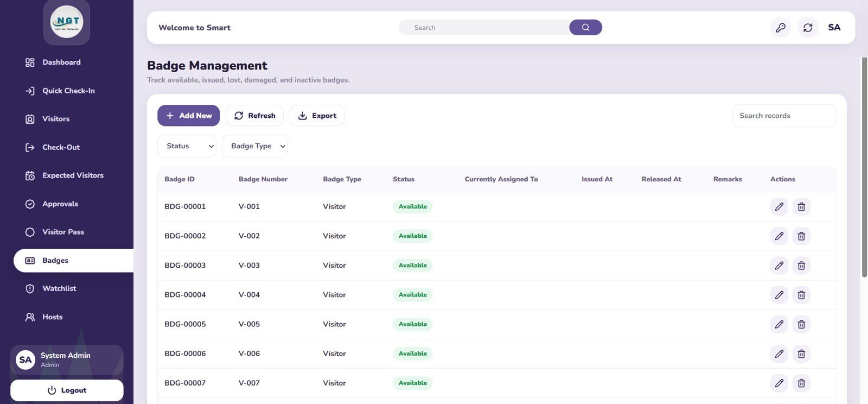The width and height of the screenshot is (868, 404).
Task: Click the page vertical scrollbar
Action: tap(864, 167)
